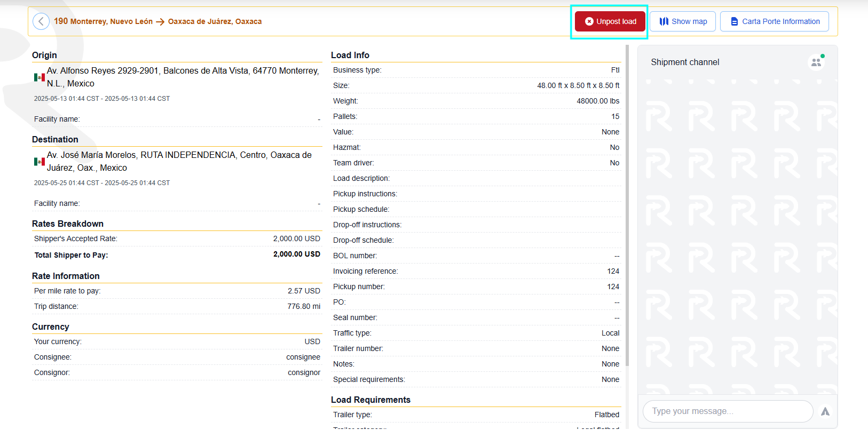Click the Pickup number value 124

click(x=613, y=286)
